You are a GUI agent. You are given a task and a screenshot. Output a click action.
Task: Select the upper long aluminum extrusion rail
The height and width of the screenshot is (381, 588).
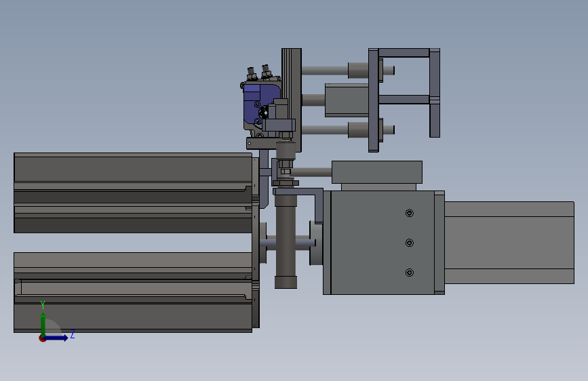133,193
